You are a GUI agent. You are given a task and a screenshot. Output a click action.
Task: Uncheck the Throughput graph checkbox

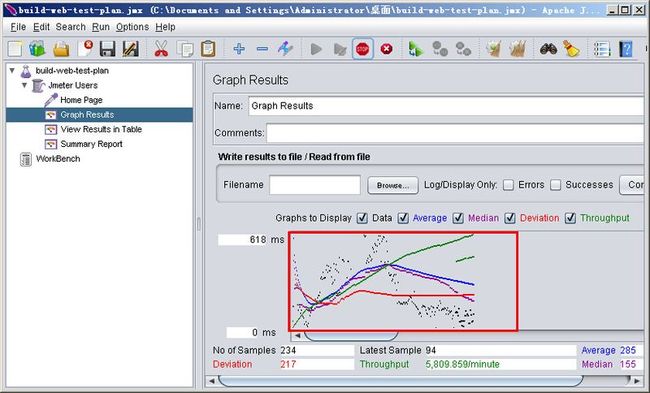click(x=570, y=218)
